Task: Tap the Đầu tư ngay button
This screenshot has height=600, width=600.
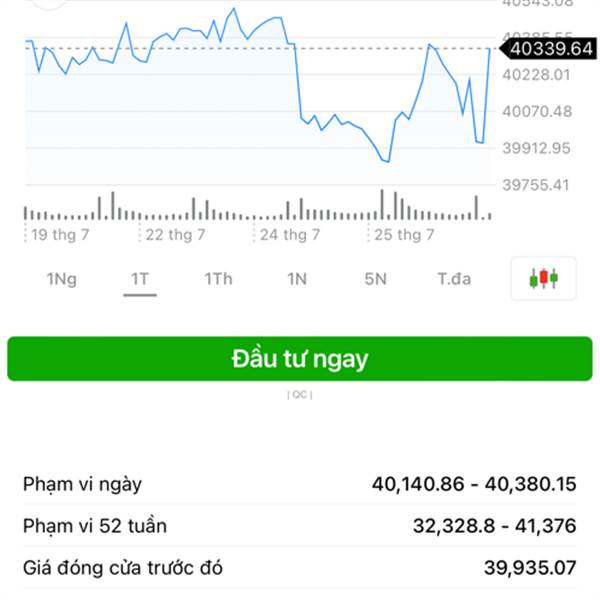Action: pos(300,359)
